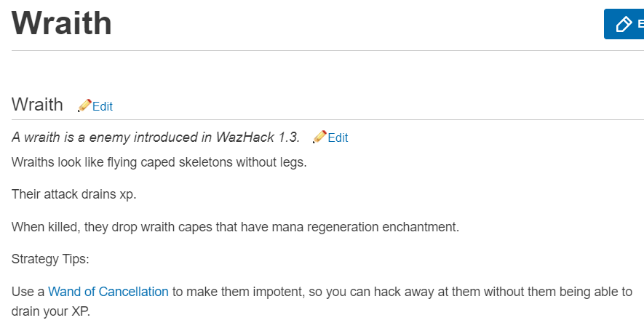Open the Wand of Cancellation link

tap(108, 292)
